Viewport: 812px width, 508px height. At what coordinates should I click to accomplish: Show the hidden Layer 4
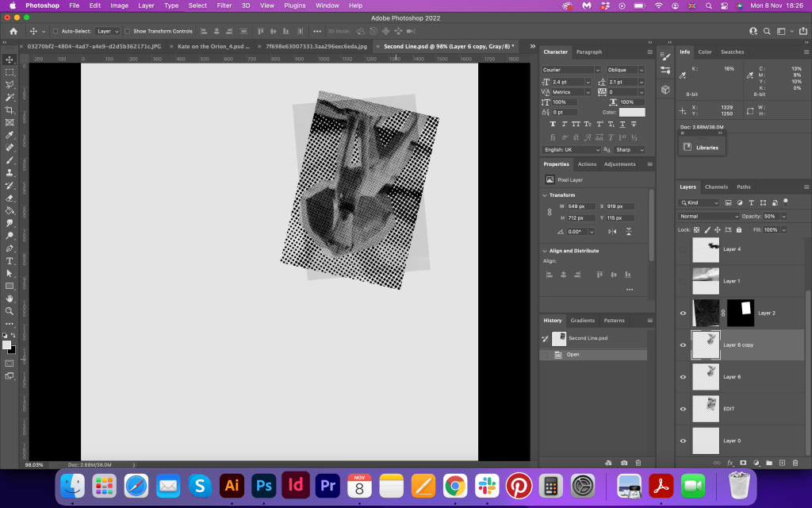tap(683, 249)
